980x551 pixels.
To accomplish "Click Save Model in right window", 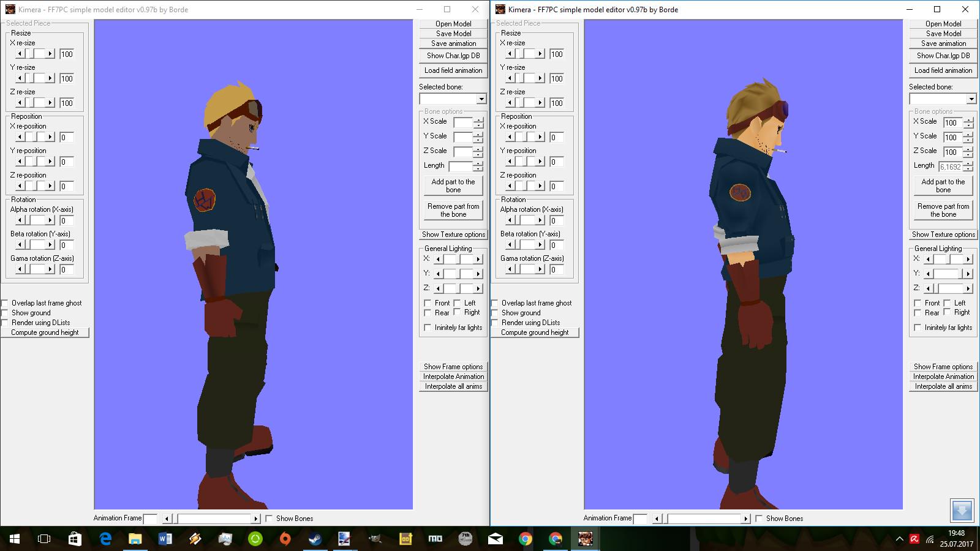I will click(943, 34).
